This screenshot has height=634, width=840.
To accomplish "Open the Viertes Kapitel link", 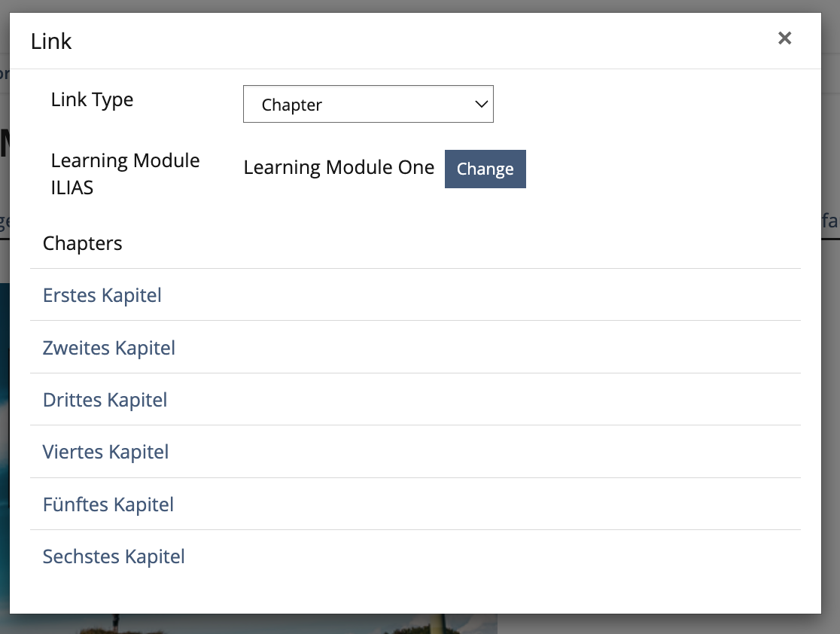I will [x=106, y=452].
